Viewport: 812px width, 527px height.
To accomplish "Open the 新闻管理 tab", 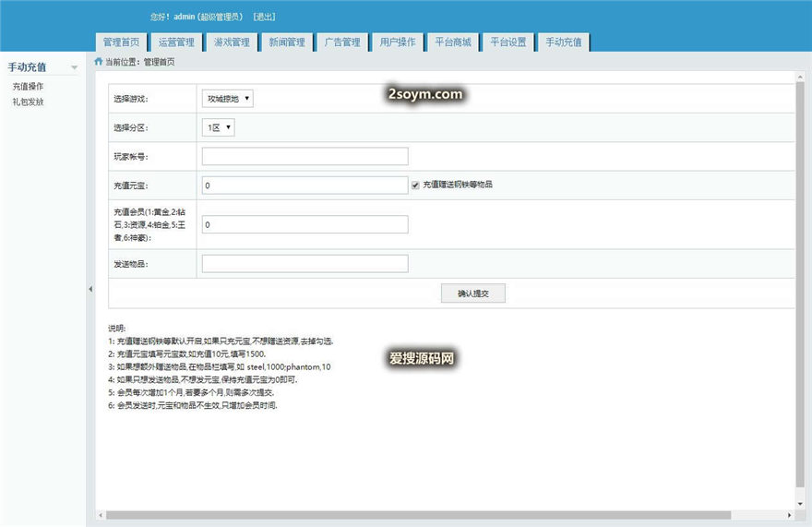I will [x=287, y=42].
